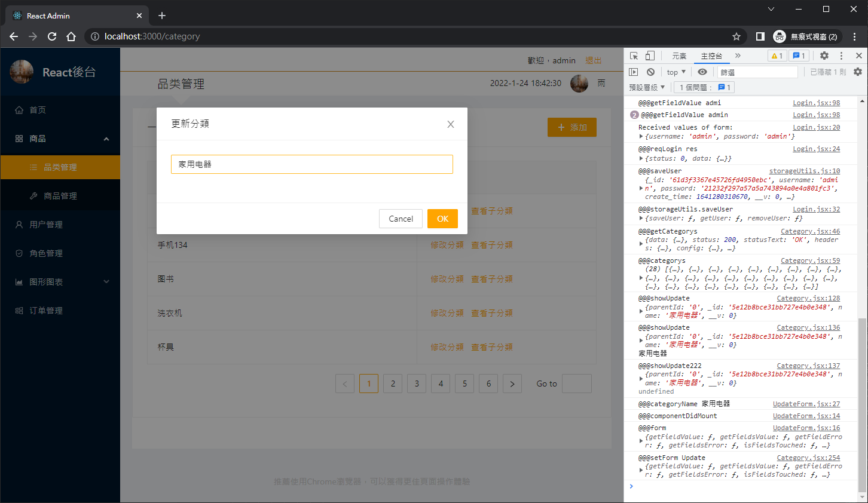Viewport: 868px width, 503px height.
Task: Expand the categorys array of 28
Action: click(641, 278)
